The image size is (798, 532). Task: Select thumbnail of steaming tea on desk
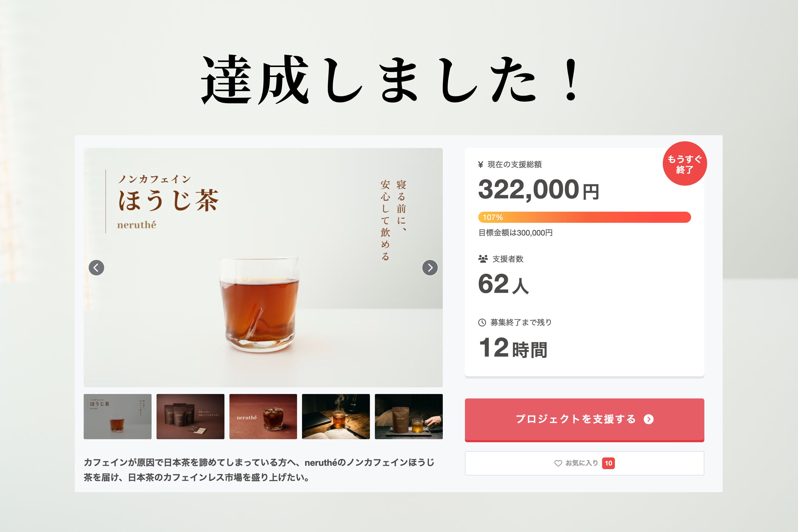tap(336, 416)
